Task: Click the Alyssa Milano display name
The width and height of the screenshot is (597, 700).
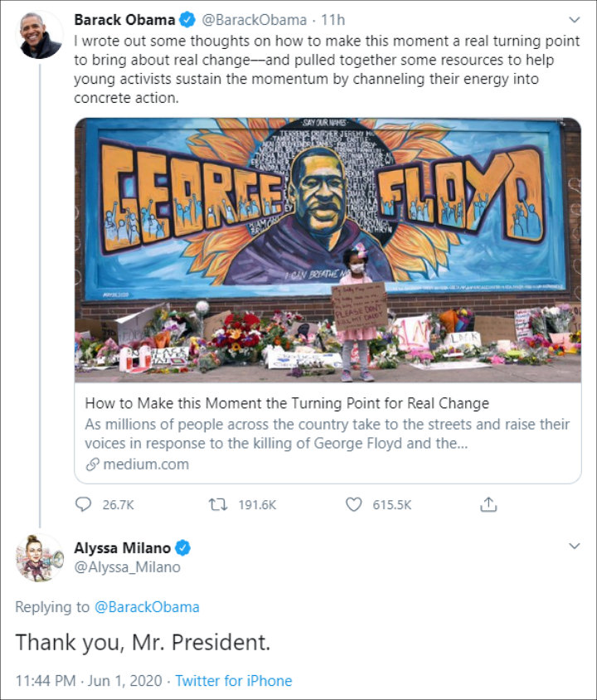Action: coord(122,547)
